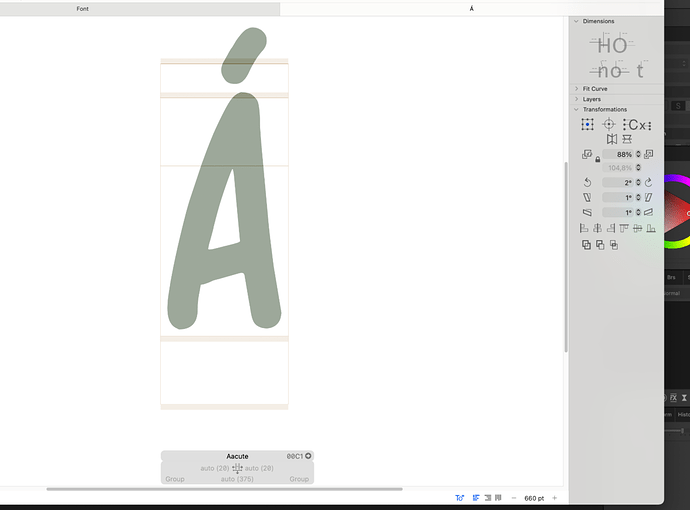Align selection to top edges
This screenshot has height=510, width=690.
624,228
